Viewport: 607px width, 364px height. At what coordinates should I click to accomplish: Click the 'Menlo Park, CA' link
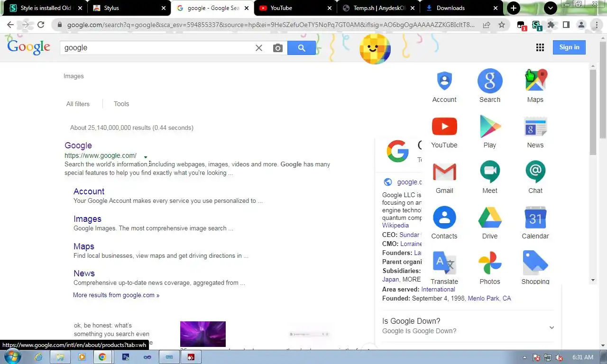coord(489,299)
